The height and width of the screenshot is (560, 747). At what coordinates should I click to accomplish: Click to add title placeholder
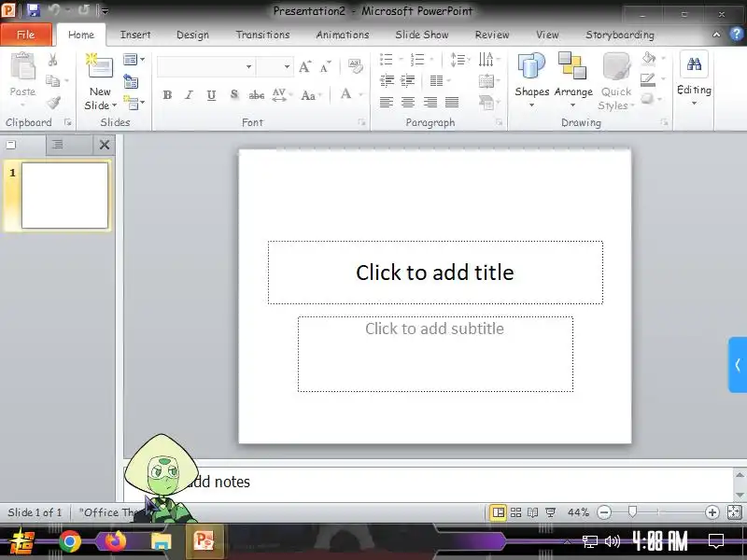click(x=435, y=273)
